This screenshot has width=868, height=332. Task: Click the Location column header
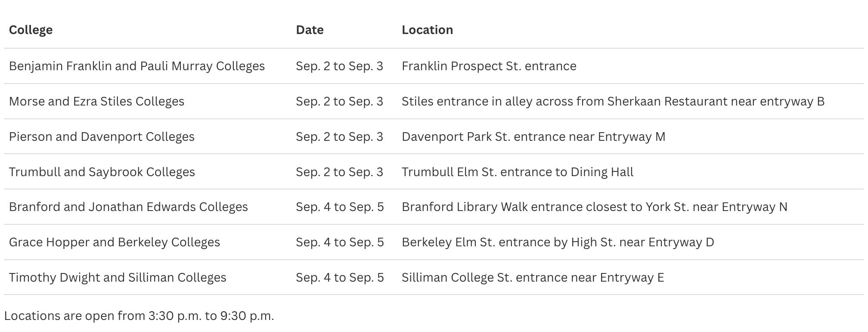point(427,30)
